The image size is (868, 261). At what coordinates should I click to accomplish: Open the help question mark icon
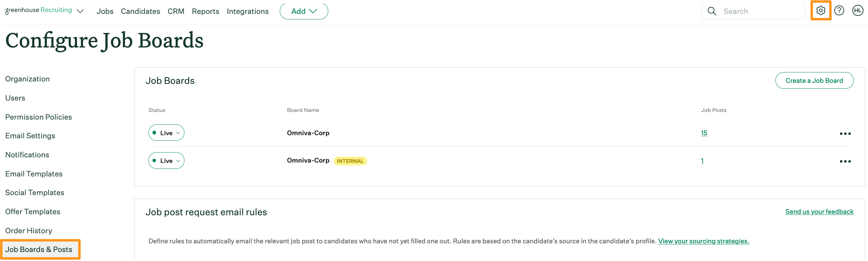tap(839, 10)
